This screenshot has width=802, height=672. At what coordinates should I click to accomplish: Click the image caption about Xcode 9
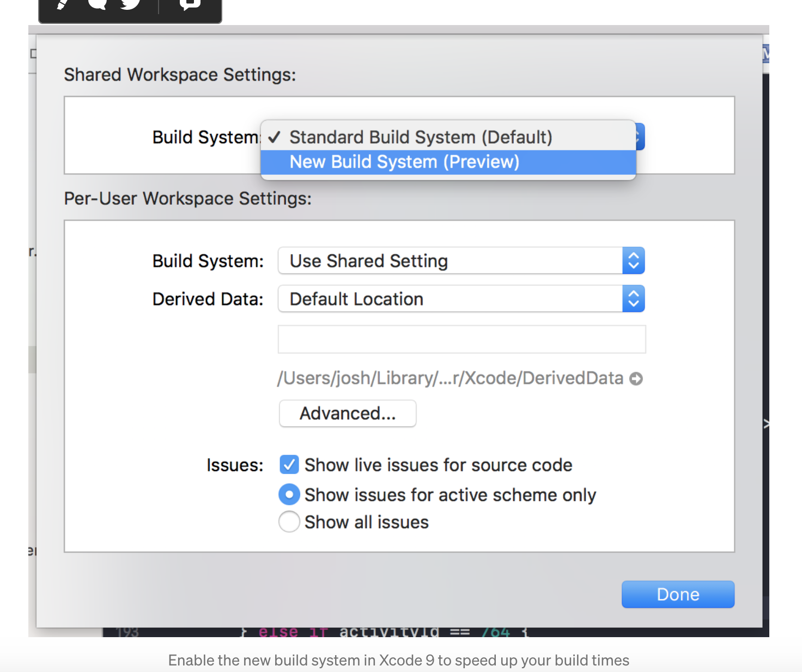click(x=398, y=660)
